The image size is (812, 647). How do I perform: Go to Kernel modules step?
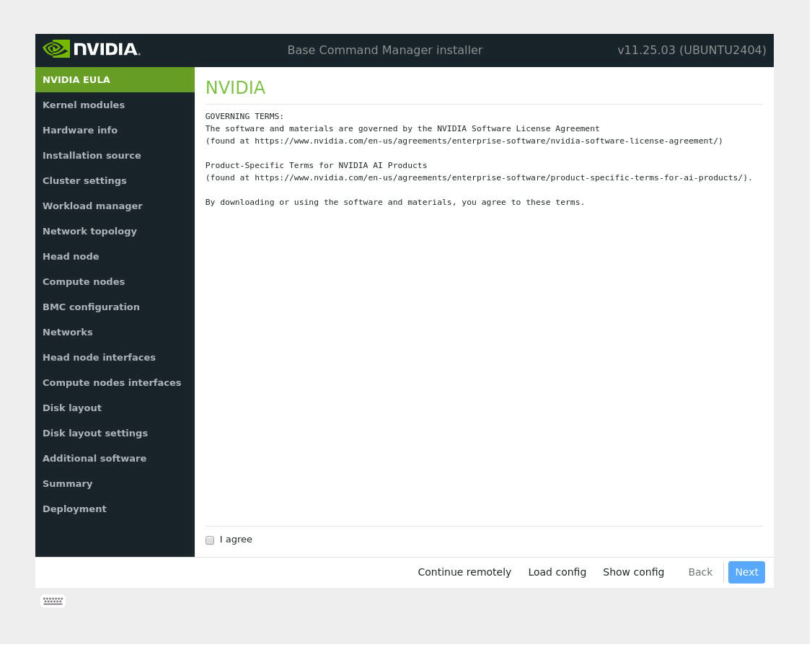[x=84, y=105]
